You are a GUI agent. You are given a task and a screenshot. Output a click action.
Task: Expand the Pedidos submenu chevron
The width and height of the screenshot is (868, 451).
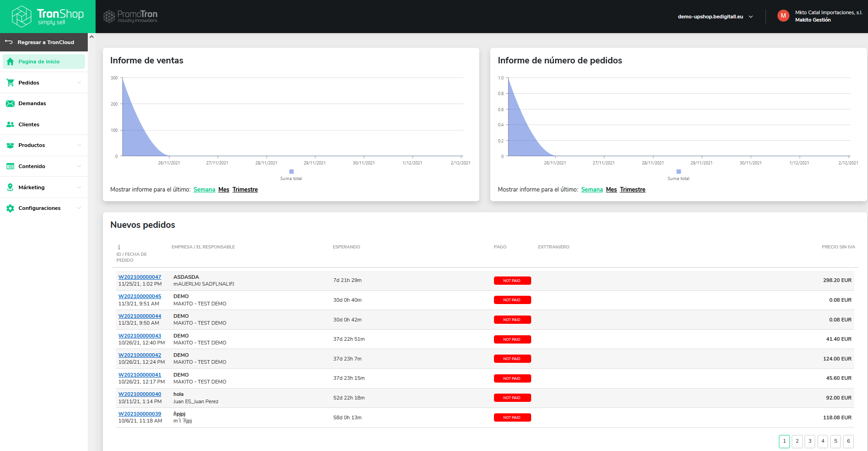(79, 83)
